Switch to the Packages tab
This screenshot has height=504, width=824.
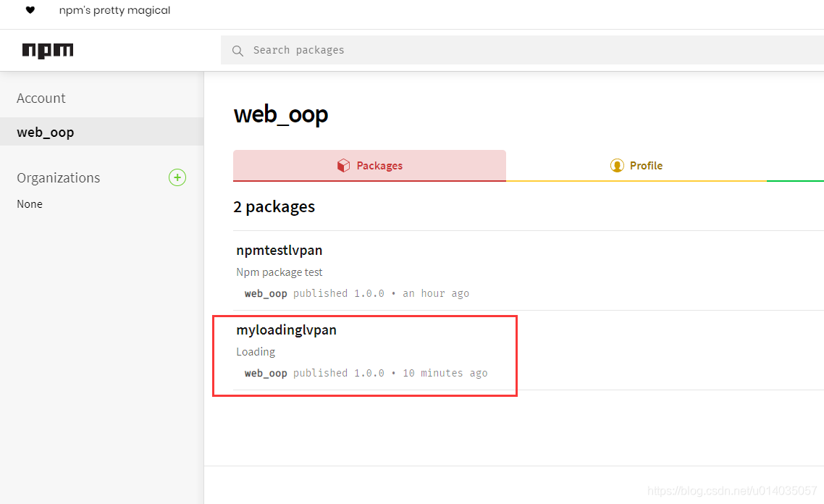pyautogui.click(x=369, y=166)
